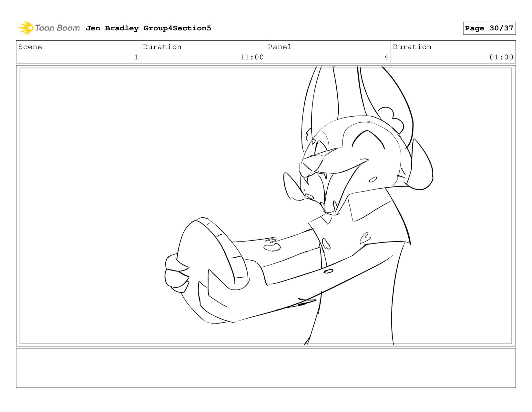532x412 pixels.
Task: Select the panel number 4
Action: pyautogui.click(x=386, y=57)
